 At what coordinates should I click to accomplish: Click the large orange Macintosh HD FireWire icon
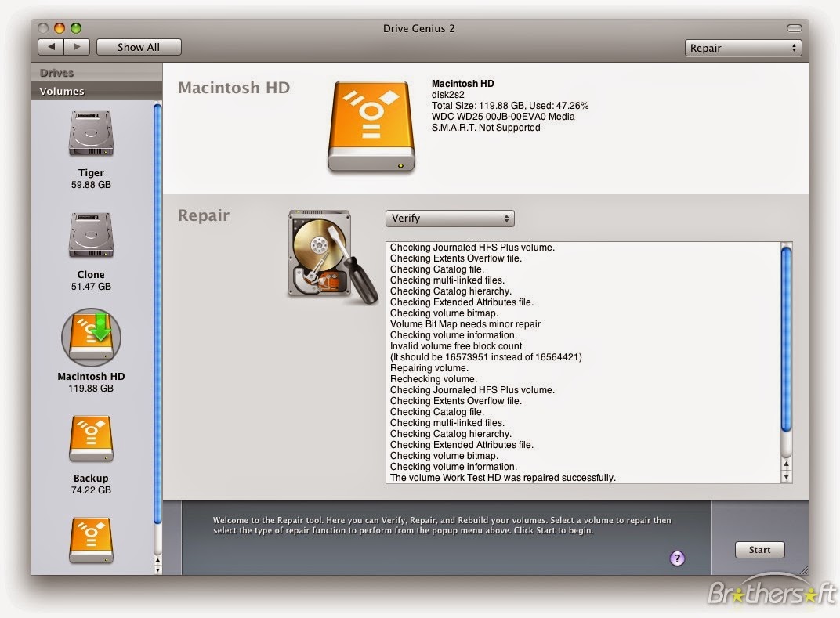(x=371, y=126)
